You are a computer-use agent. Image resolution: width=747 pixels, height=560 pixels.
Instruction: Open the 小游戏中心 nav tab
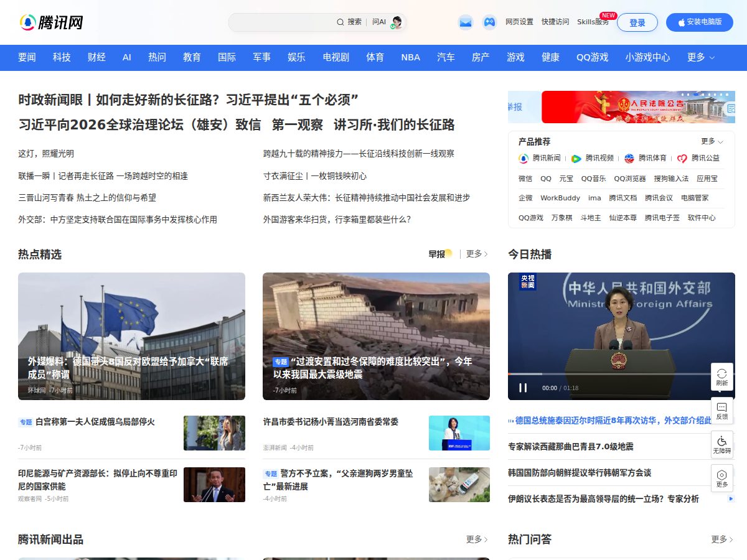[647, 57]
